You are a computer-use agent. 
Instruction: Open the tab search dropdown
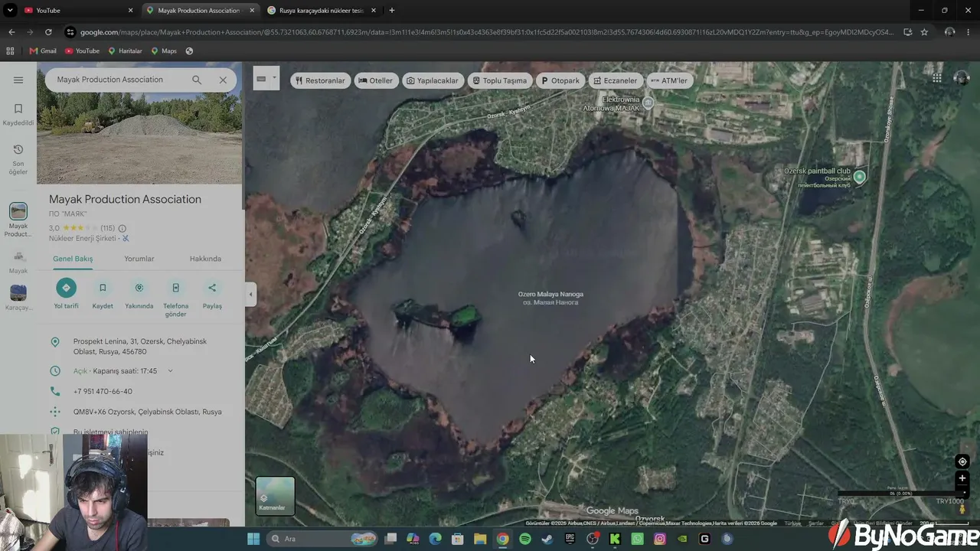pyautogui.click(x=10, y=11)
